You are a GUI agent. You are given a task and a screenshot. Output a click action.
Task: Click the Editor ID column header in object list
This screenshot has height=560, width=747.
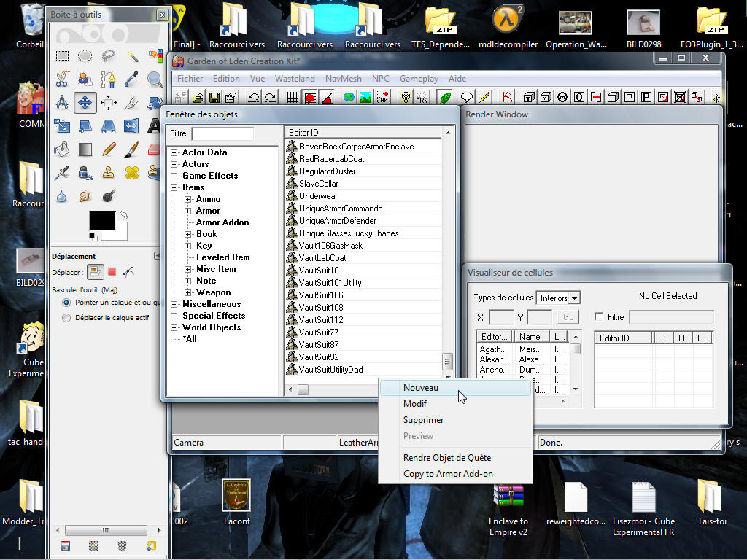pos(363,133)
